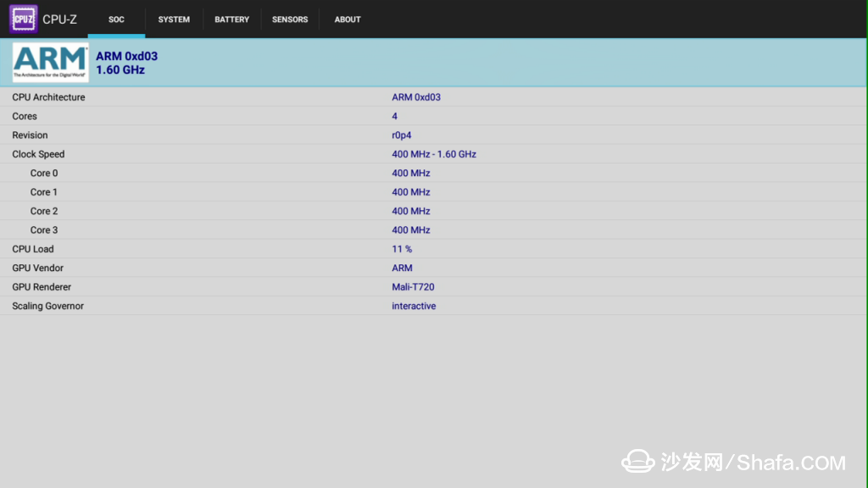The image size is (868, 488).
Task: Click the Core 3 label
Action: 44,230
